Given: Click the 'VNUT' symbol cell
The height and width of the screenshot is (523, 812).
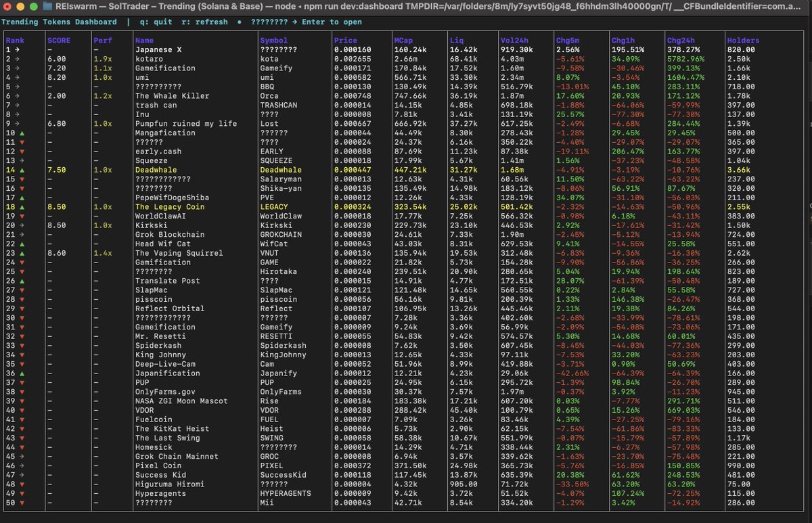Looking at the screenshot, I should coord(269,253).
